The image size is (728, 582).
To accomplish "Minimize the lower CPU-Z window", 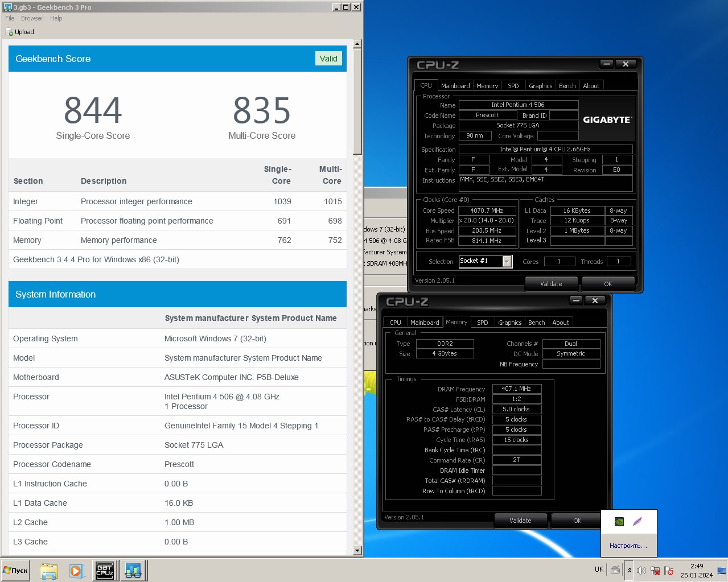I will 575,300.
